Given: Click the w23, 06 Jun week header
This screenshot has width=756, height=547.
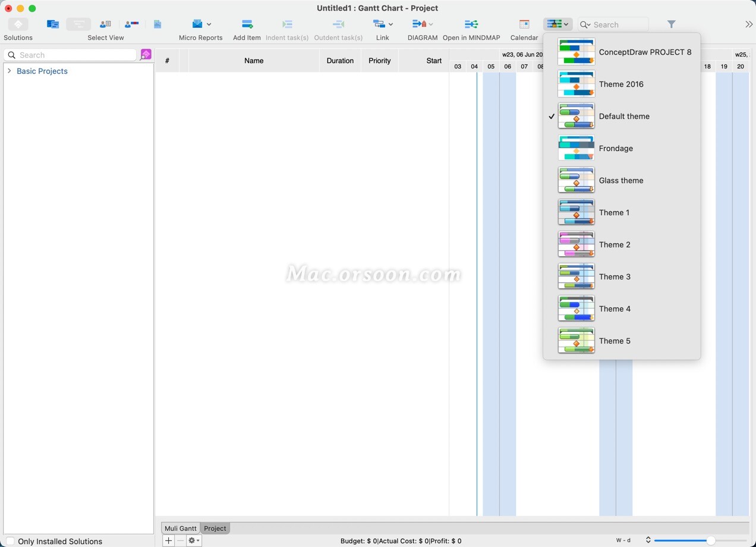Looking at the screenshot, I should tap(522, 55).
